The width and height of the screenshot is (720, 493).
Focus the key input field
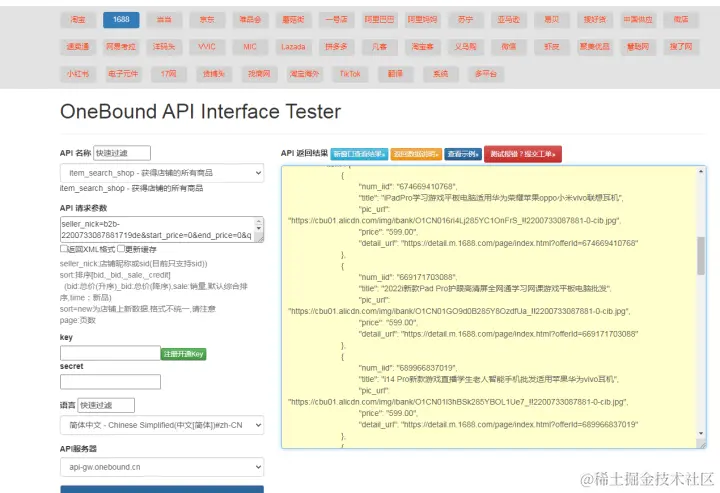tap(110, 353)
